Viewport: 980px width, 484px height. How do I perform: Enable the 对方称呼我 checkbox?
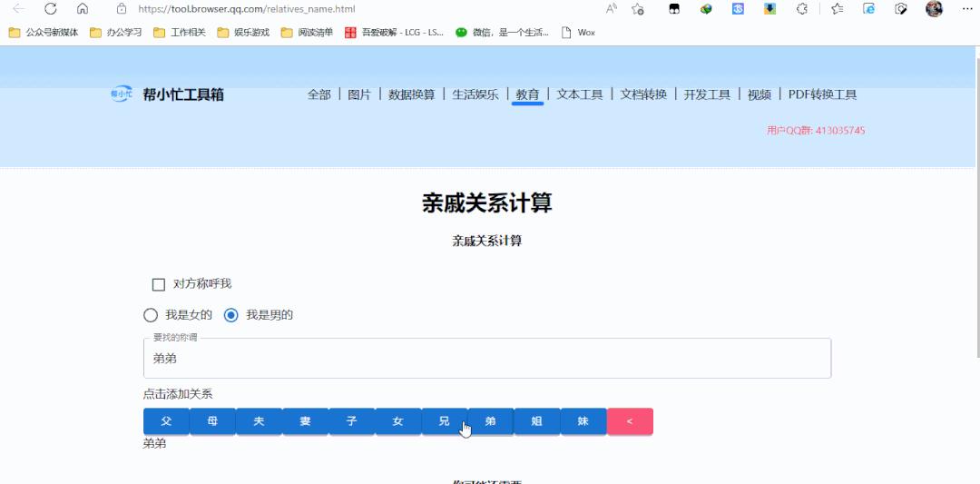tap(158, 284)
